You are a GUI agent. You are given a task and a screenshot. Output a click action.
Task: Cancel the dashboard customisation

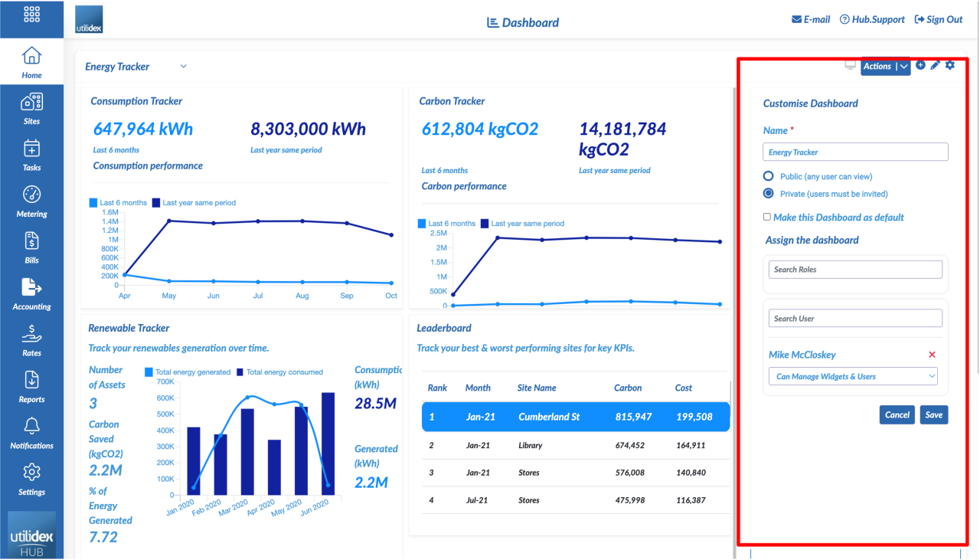point(897,414)
